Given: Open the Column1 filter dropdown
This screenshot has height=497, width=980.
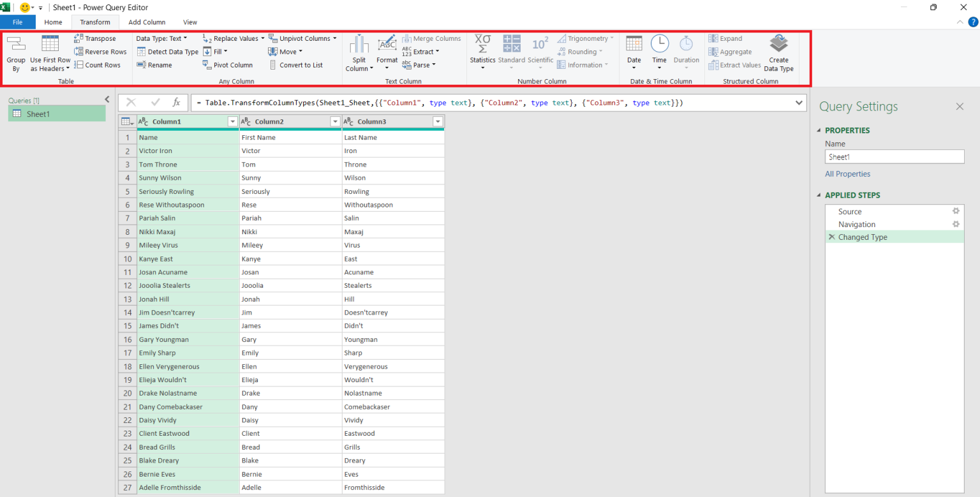Looking at the screenshot, I should coord(232,122).
